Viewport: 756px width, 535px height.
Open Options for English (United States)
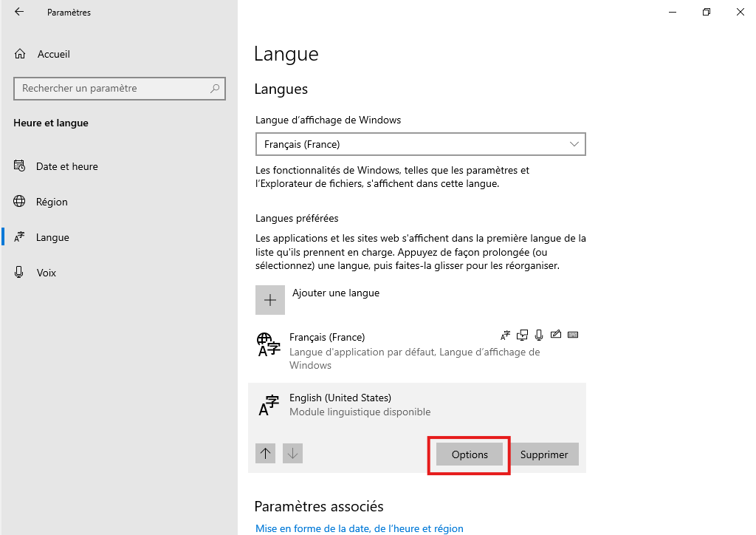pyautogui.click(x=470, y=454)
